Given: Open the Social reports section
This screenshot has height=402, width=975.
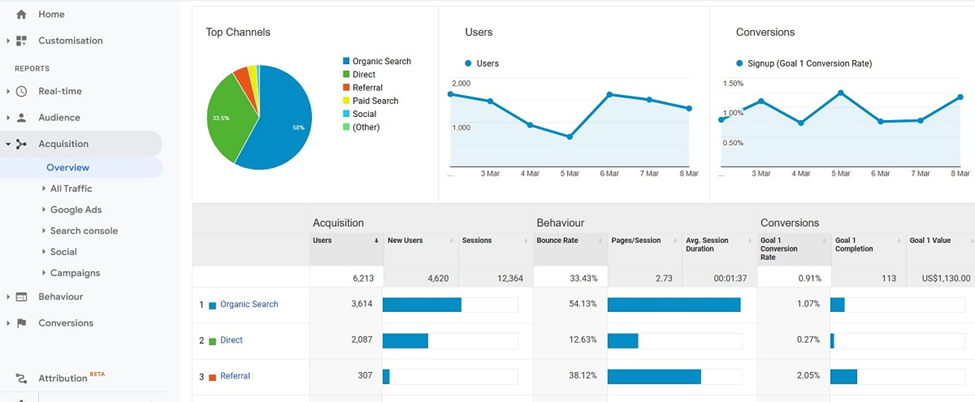Looking at the screenshot, I should tap(63, 252).
